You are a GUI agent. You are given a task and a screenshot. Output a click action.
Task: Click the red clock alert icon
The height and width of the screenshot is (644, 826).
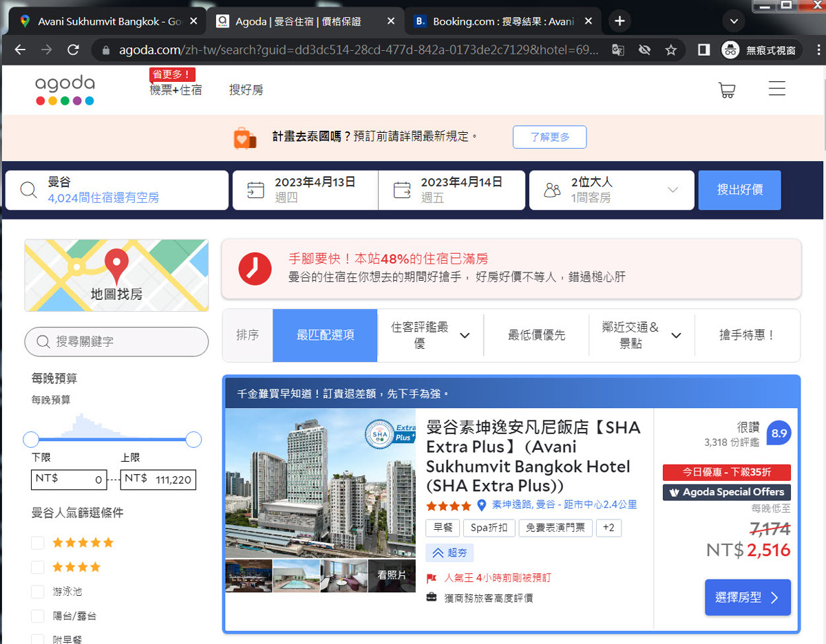pyautogui.click(x=255, y=268)
